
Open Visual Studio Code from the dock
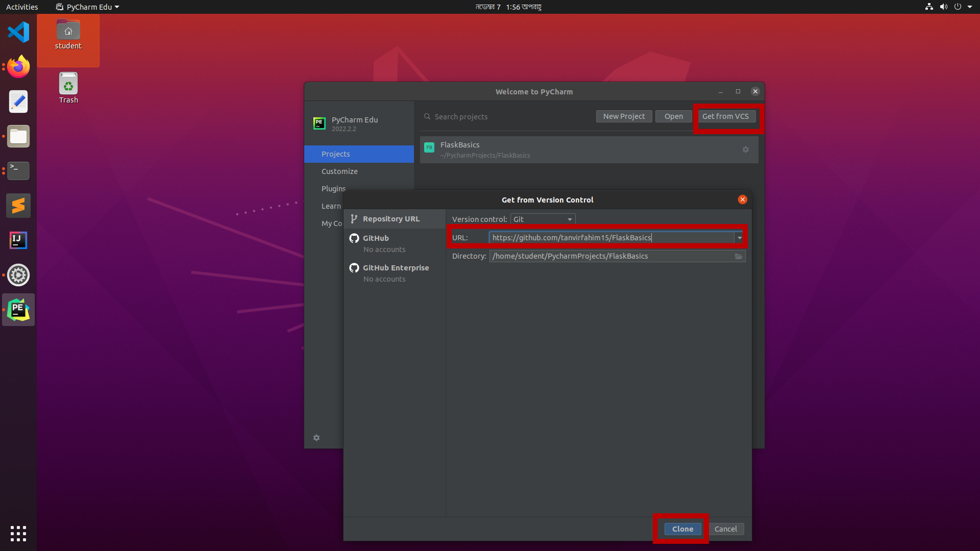click(x=18, y=32)
